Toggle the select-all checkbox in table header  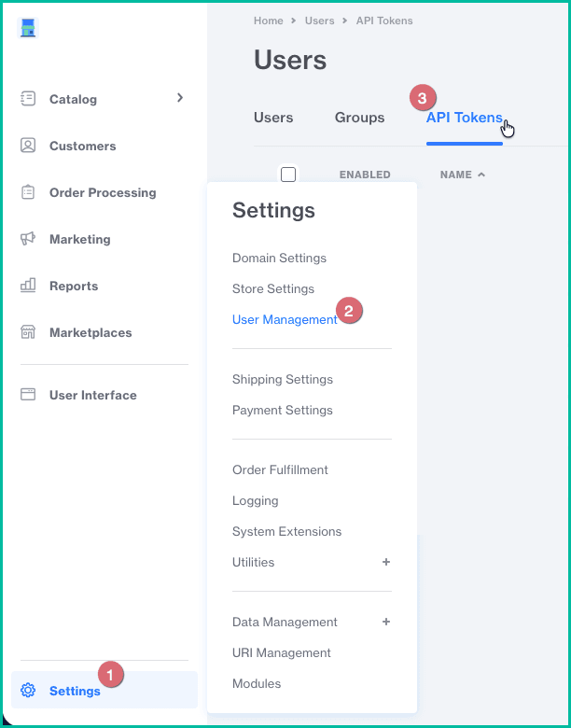288,175
